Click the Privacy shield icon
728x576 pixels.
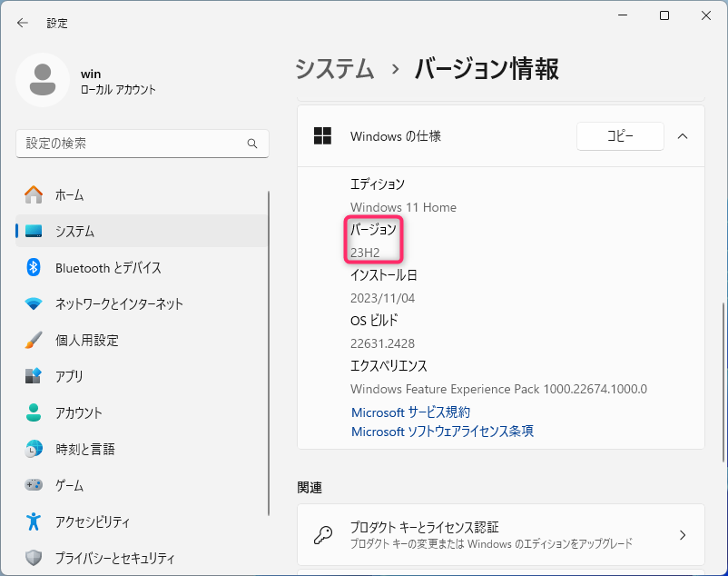pyautogui.click(x=34, y=558)
